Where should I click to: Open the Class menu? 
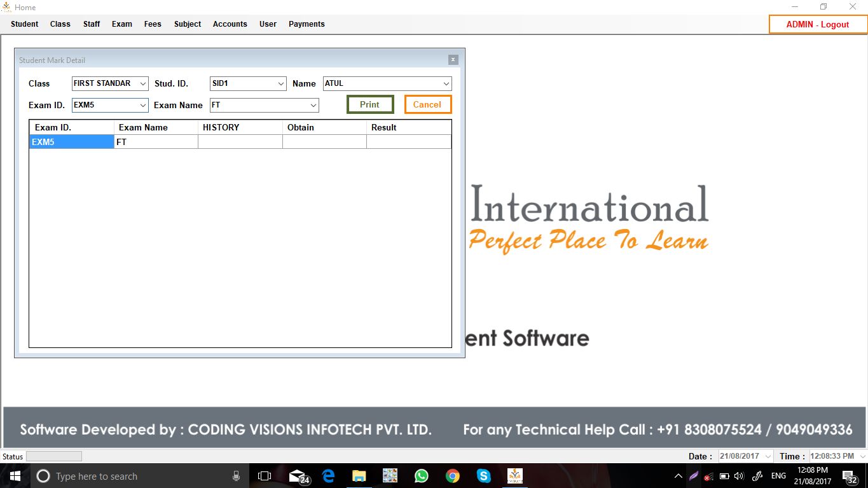(60, 24)
